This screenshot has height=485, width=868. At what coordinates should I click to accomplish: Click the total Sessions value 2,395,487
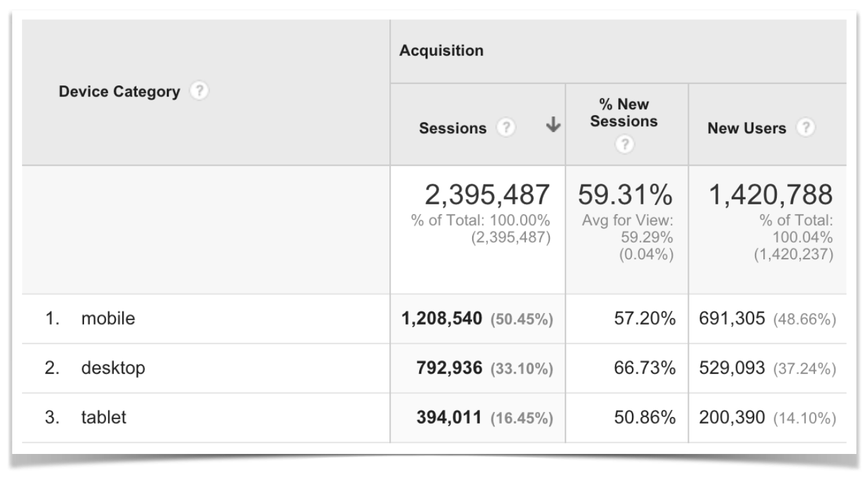coord(485,194)
